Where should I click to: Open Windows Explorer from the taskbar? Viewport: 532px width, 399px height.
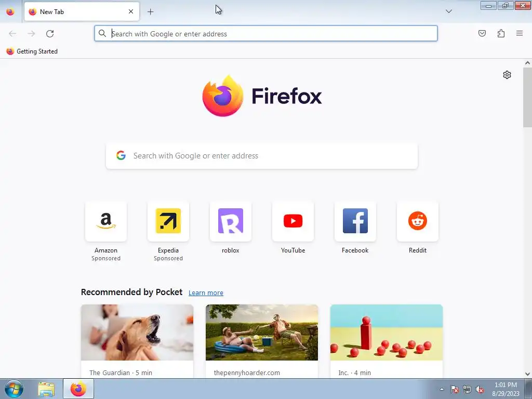coord(46,389)
